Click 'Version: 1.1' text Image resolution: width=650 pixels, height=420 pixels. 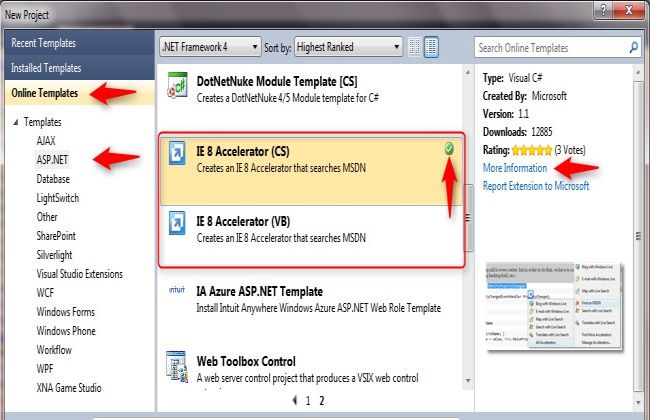click(506, 114)
